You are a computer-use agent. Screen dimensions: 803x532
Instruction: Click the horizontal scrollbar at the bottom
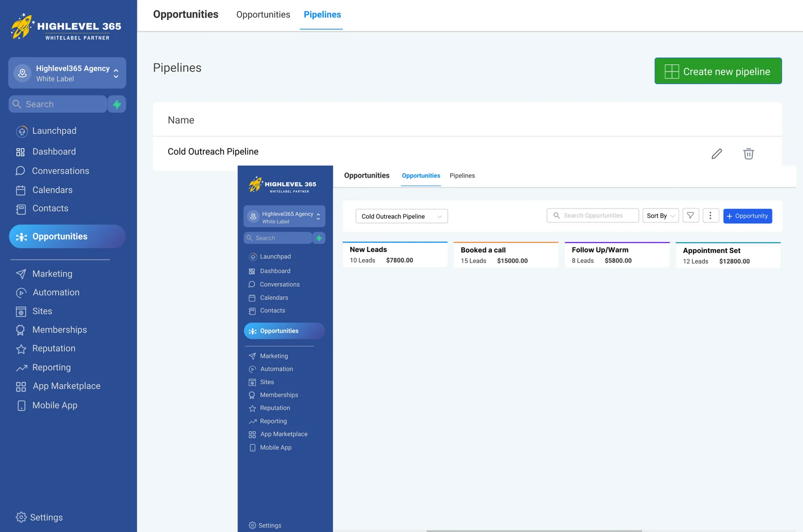(534, 530)
